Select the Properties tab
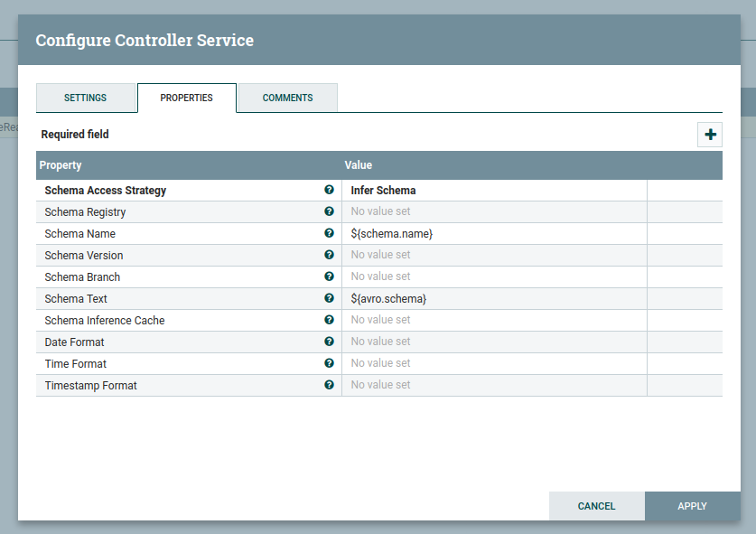 tap(186, 98)
